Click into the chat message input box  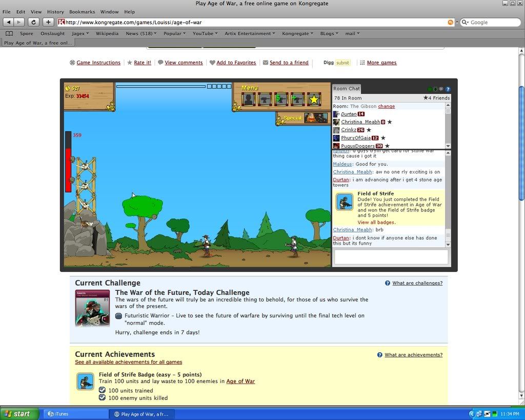click(x=391, y=257)
